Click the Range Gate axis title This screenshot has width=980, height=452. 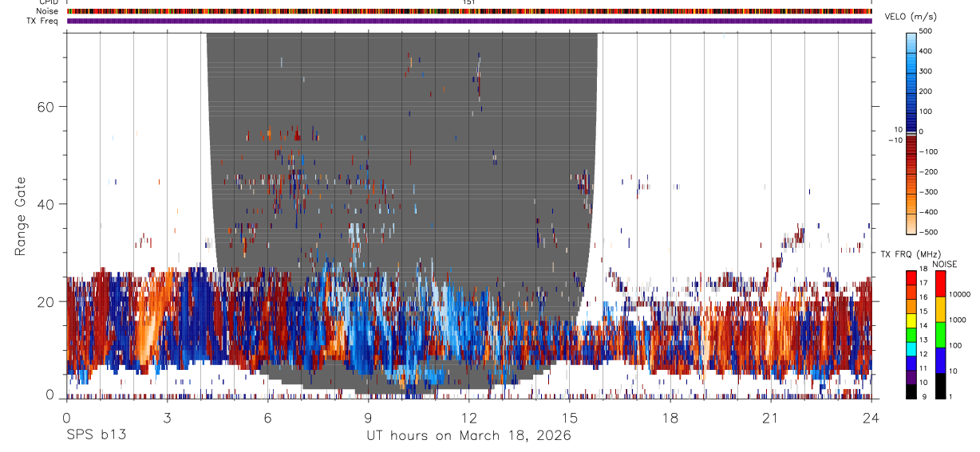click(x=20, y=216)
